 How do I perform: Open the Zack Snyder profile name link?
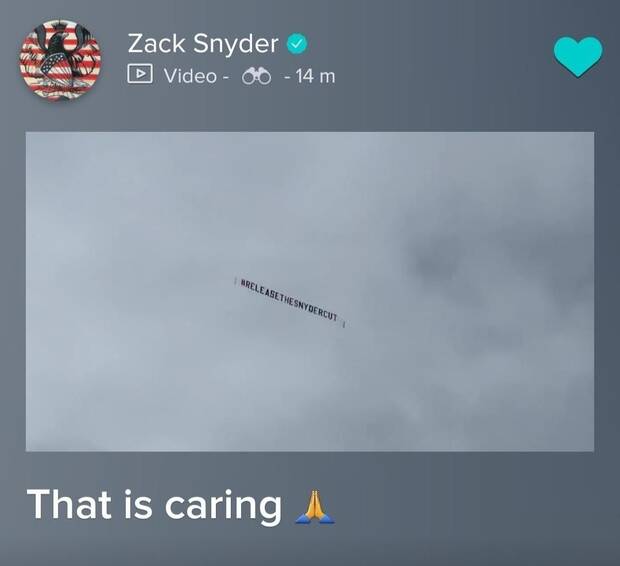click(203, 44)
